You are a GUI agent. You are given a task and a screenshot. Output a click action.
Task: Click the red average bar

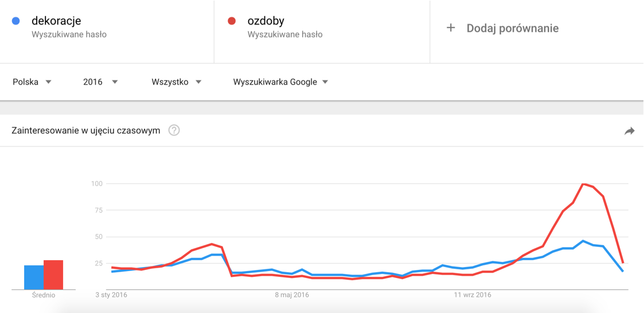coord(53,275)
